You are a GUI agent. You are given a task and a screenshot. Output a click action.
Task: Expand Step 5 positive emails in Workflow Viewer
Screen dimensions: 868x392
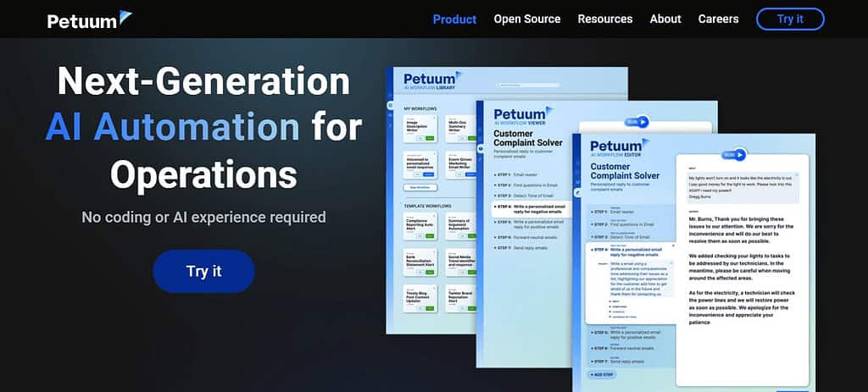tap(529, 224)
